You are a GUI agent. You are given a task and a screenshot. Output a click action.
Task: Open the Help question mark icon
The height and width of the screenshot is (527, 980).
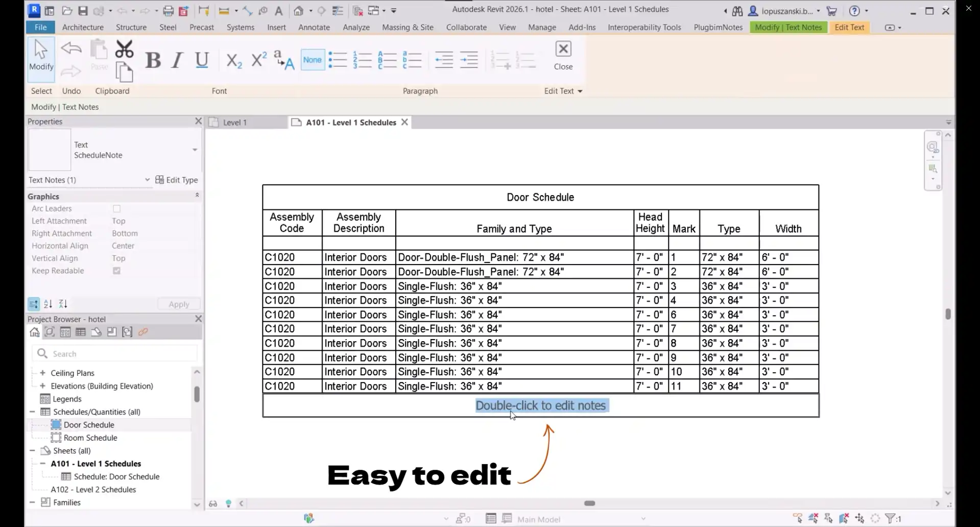click(854, 11)
